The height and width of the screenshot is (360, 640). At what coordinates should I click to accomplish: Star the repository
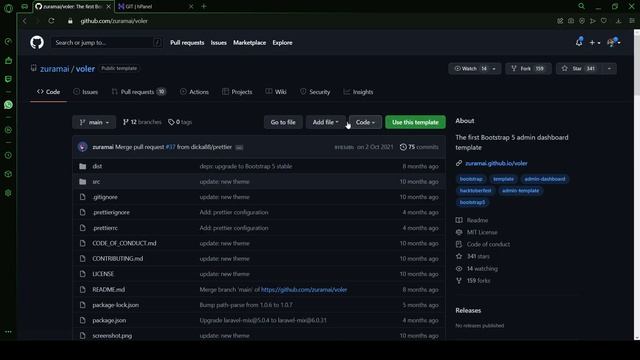tap(579, 69)
